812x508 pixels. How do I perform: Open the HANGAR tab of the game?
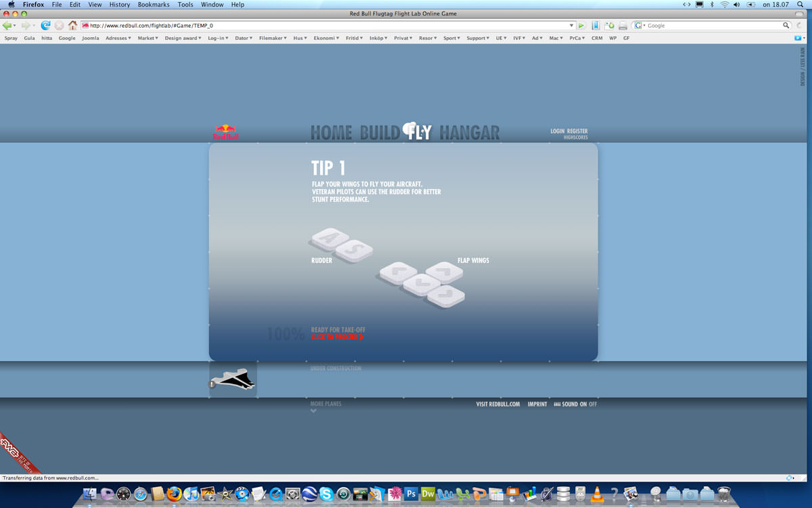470,132
